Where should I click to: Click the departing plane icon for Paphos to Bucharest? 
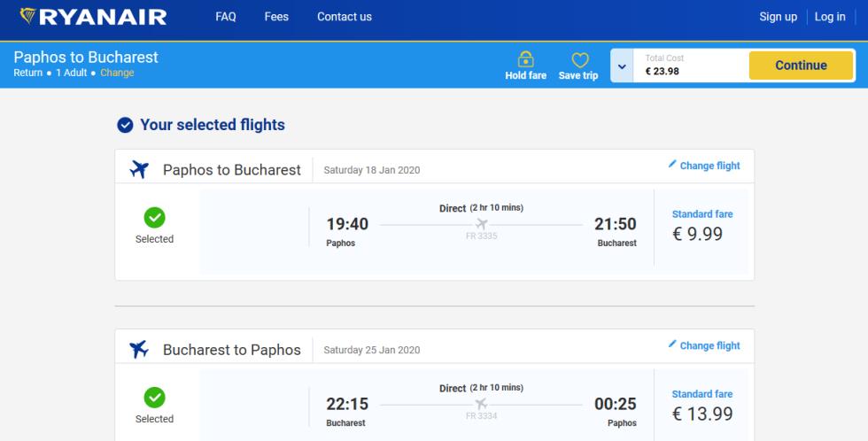pos(139,169)
